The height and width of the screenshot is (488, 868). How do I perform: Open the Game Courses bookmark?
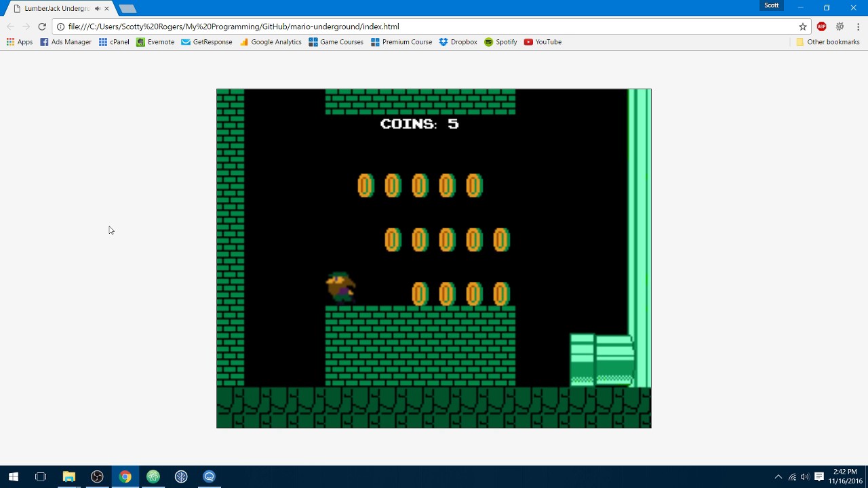click(x=336, y=42)
